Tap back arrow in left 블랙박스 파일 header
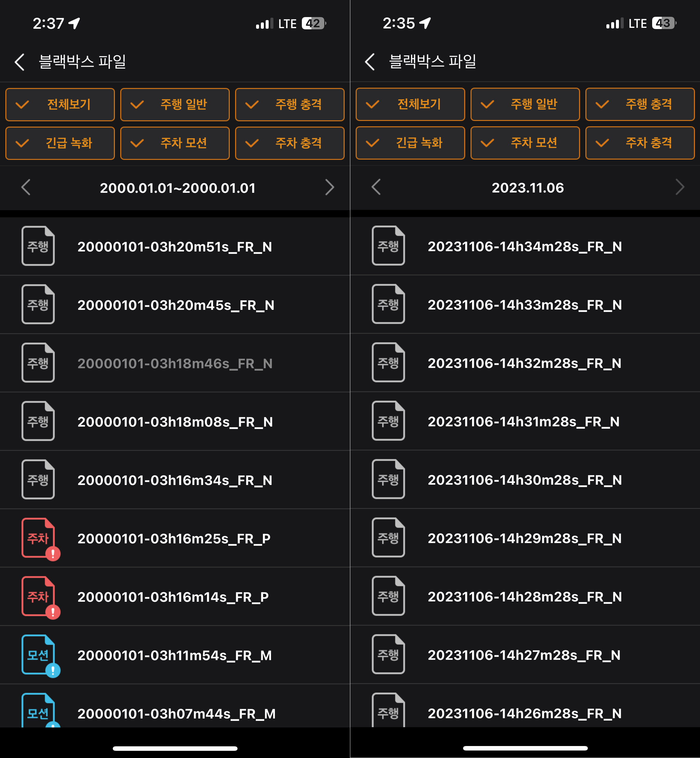 (x=20, y=62)
